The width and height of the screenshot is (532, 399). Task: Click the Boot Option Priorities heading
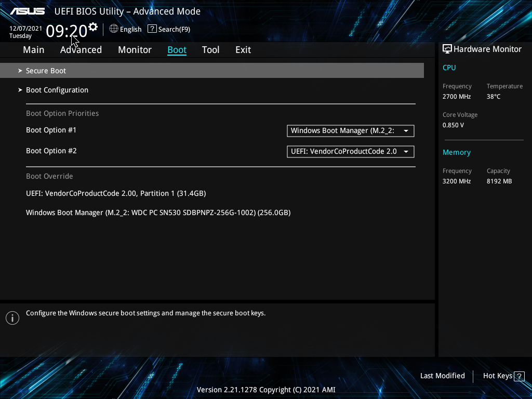coord(62,113)
